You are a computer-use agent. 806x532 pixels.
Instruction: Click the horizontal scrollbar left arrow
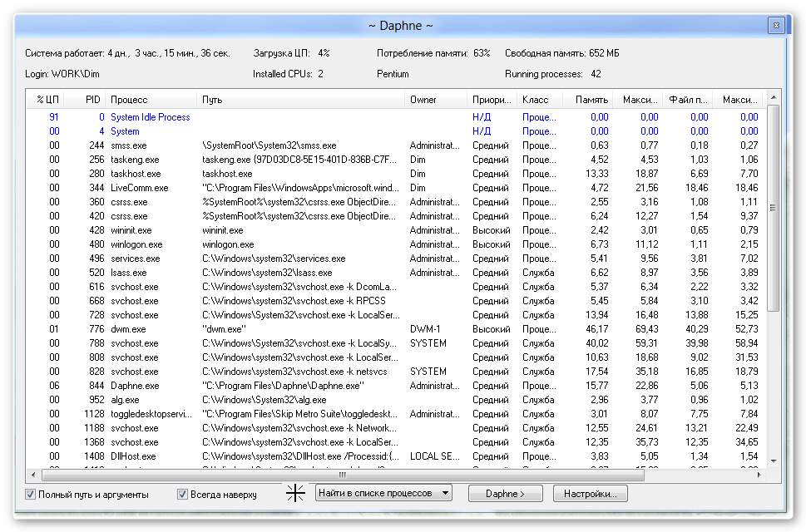point(33,475)
